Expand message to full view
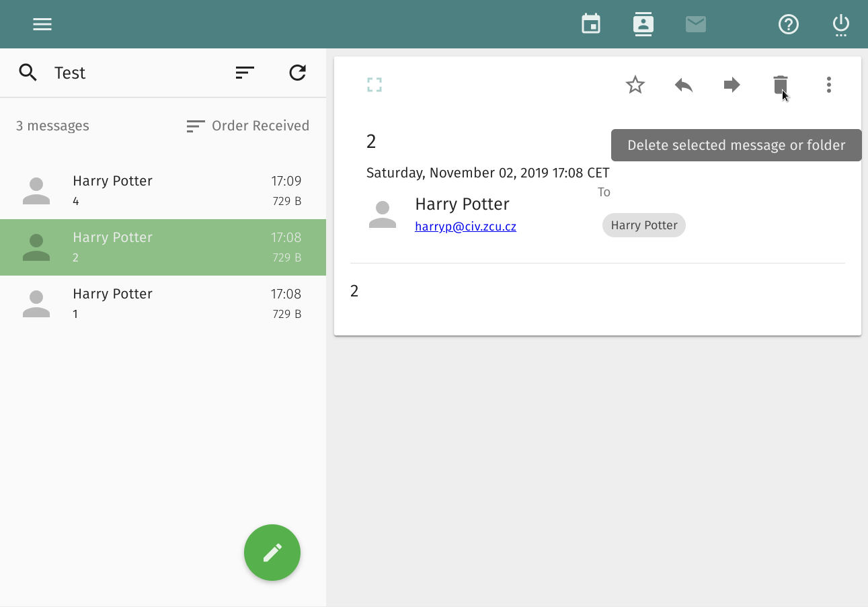Image resolution: width=868 pixels, height=607 pixels. pos(374,85)
